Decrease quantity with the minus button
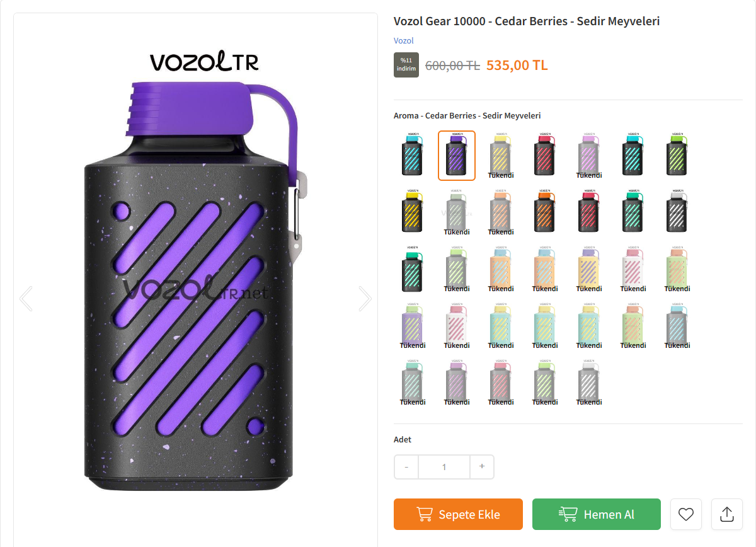Screen dimensions: 756x547 (x=406, y=467)
